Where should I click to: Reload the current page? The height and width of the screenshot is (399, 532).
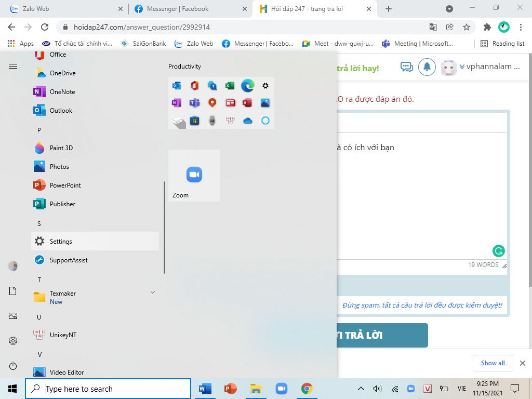(45, 27)
